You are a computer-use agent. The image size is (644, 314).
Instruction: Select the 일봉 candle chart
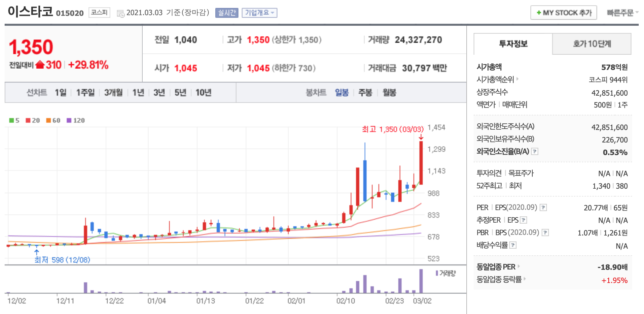342,93
